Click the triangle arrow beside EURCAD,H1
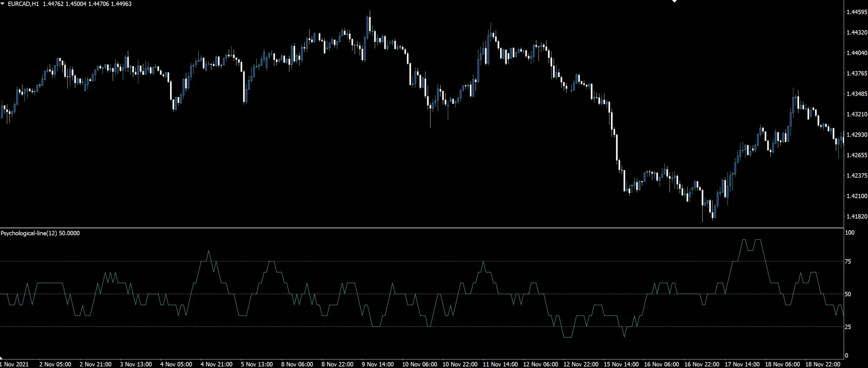Screen dimensions: 868x368 point(3,4)
